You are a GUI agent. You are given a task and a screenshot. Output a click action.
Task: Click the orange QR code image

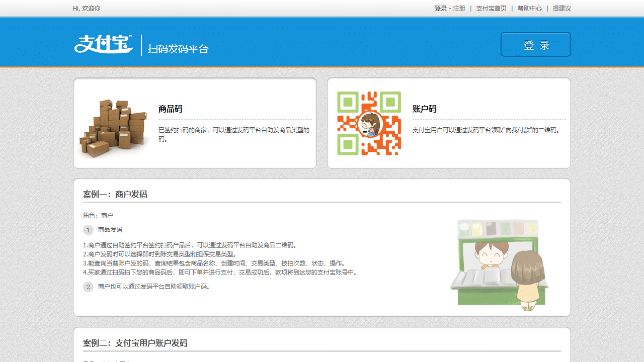tap(369, 123)
